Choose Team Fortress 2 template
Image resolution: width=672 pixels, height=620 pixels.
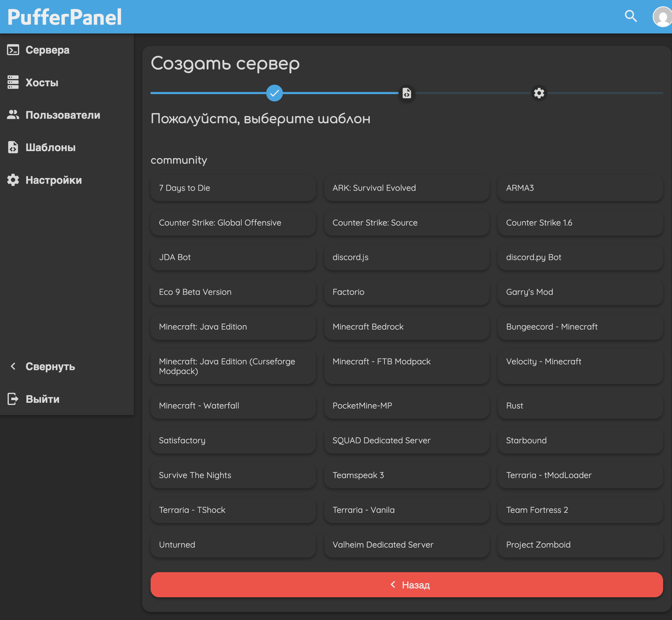pos(580,510)
